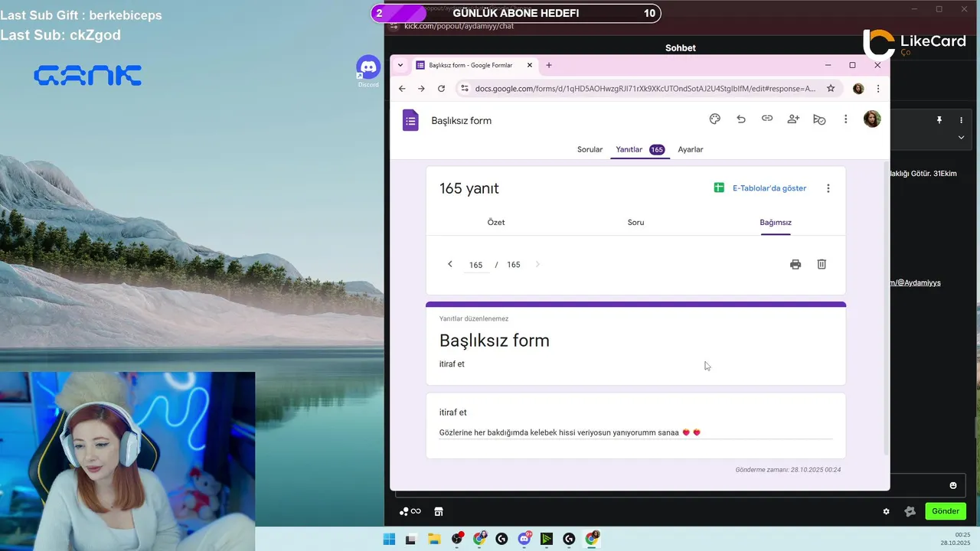Image resolution: width=980 pixels, height=551 pixels.
Task: Click the Başlıksız form title in header
Action: pos(462,120)
